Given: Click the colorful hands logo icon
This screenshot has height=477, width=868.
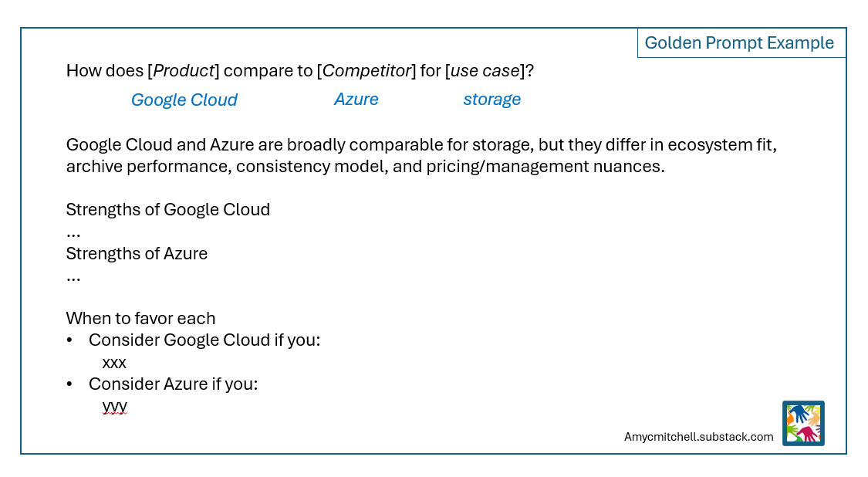Looking at the screenshot, I should point(803,423).
